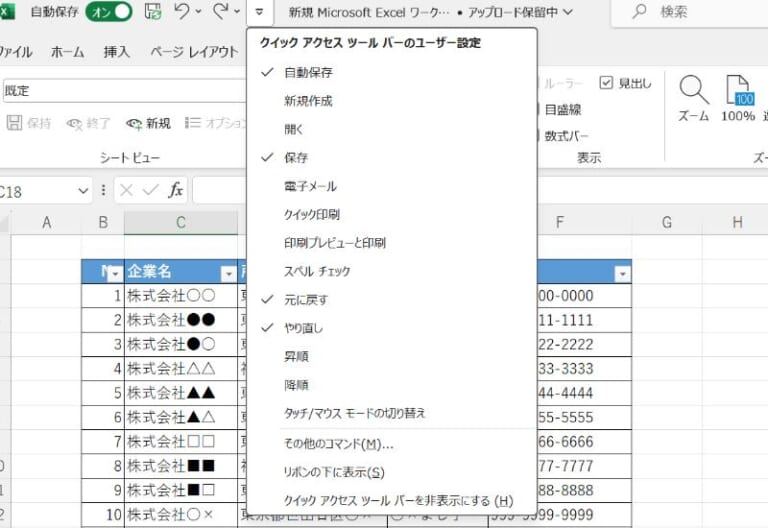Viewport: 768px width, 528px height.
Task: Select column H header
Action: click(x=737, y=223)
